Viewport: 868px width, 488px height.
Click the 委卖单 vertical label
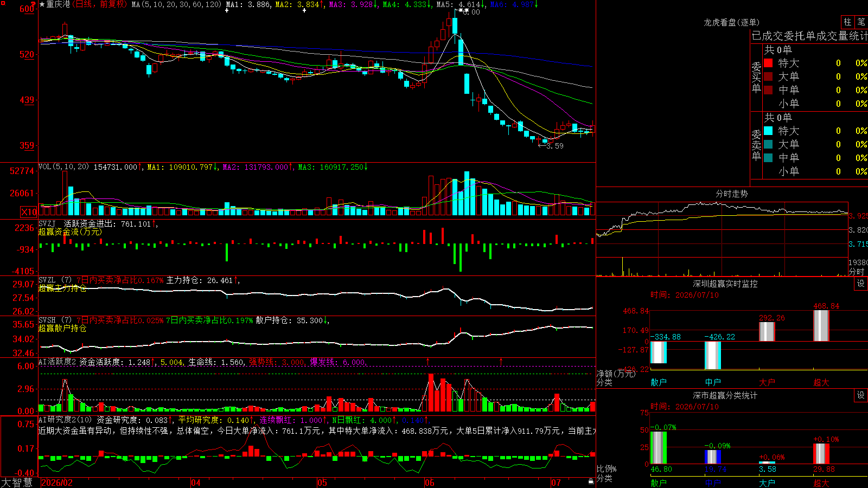coord(756,145)
